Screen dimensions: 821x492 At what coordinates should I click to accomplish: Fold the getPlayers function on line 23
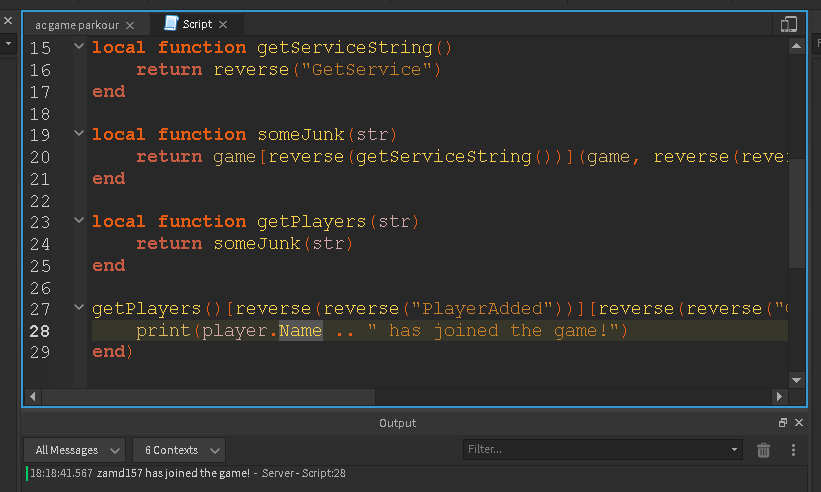click(79, 220)
